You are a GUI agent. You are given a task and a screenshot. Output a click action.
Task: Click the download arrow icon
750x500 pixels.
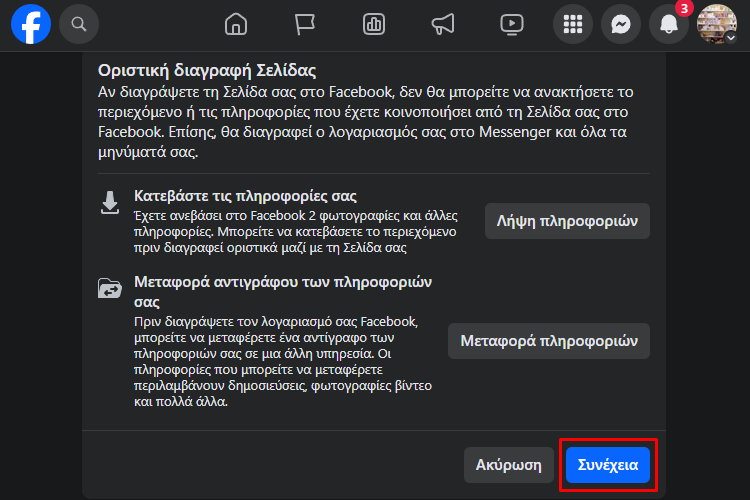pyautogui.click(x=110, y=203)
